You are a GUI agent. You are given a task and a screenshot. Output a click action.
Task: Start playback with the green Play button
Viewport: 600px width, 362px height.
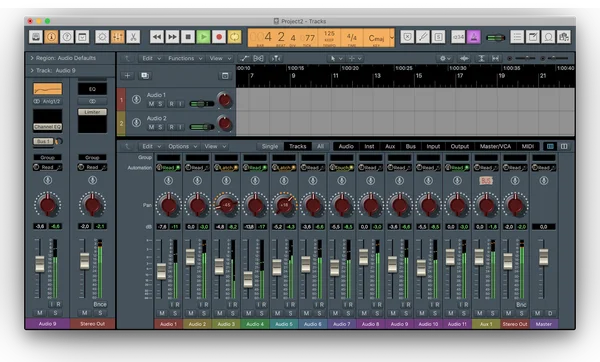(204, 37)
